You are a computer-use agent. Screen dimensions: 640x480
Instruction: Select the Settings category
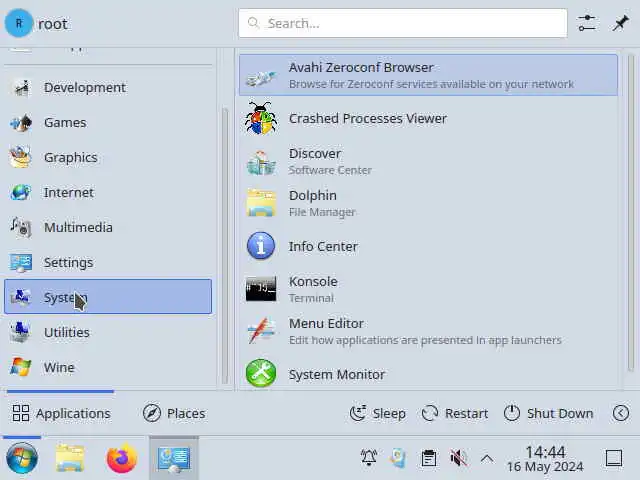[108, 262]
